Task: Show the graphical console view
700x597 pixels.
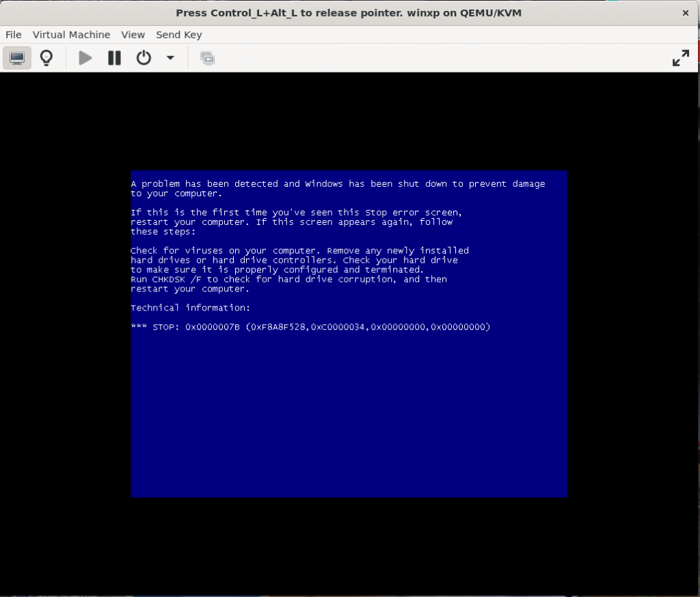Action: (17, 58)
